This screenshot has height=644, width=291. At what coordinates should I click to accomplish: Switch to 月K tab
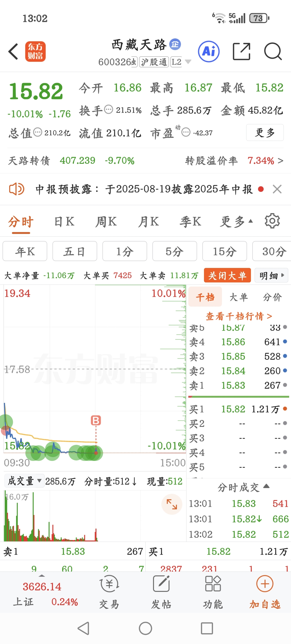(x=148, y=221)
